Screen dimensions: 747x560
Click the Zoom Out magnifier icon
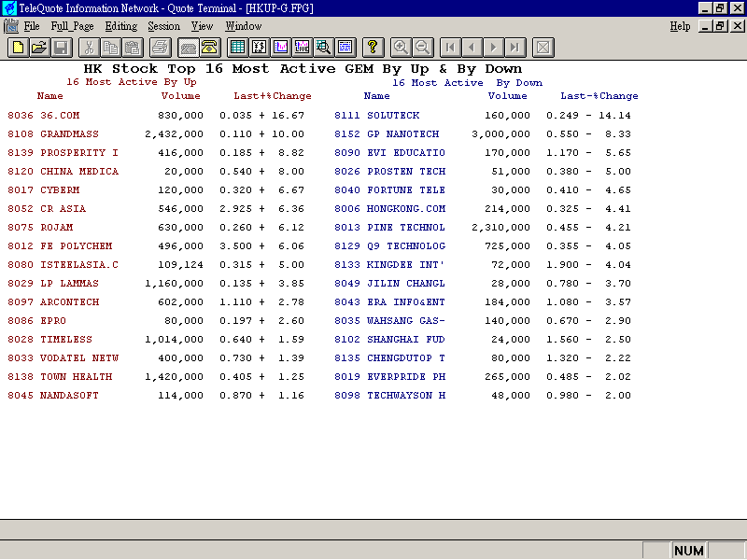tap(422, 48)
